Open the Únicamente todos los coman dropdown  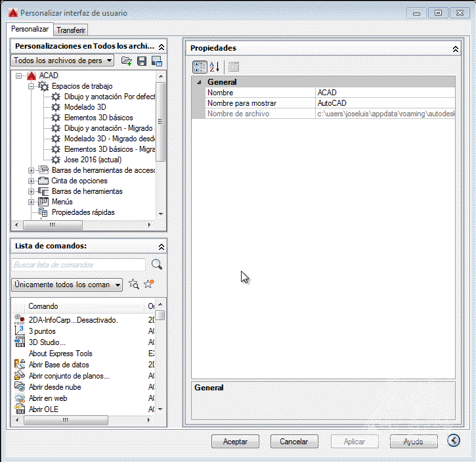point(67,285)
